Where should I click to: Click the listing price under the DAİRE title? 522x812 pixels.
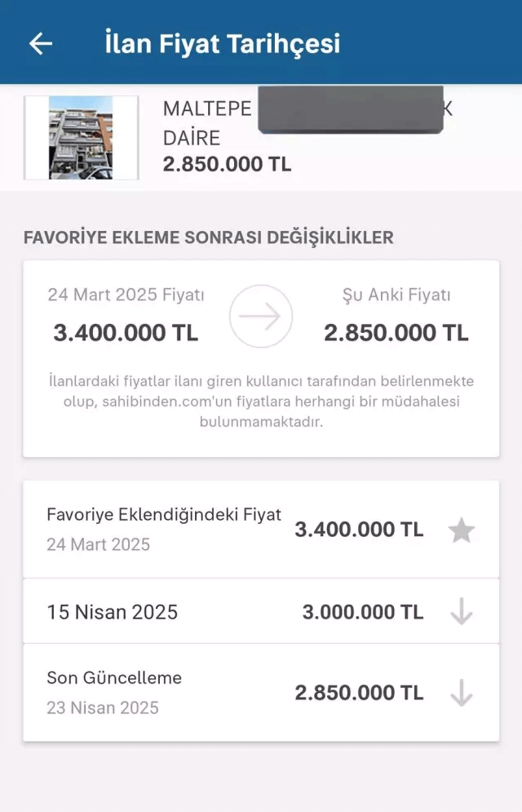(227, 164)
